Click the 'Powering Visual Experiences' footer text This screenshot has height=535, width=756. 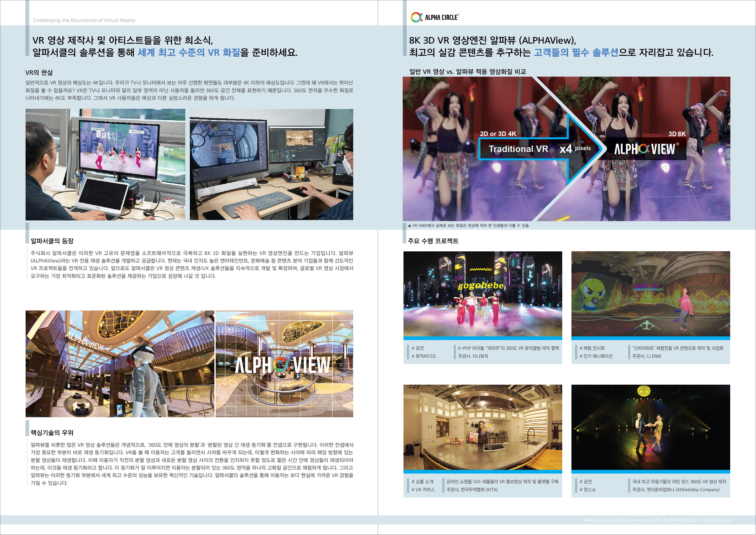pos(657,520)
